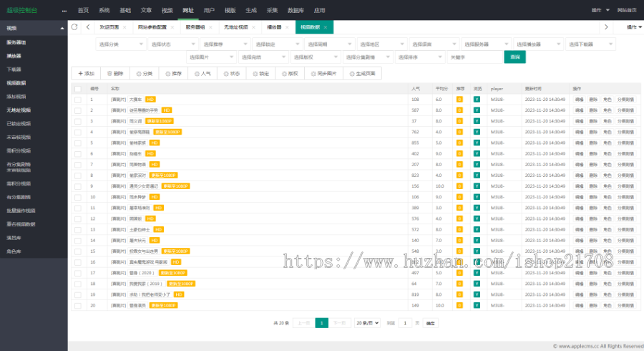Open the 选择图片 image dropdown
644x351 pixels.
(211, 57)
